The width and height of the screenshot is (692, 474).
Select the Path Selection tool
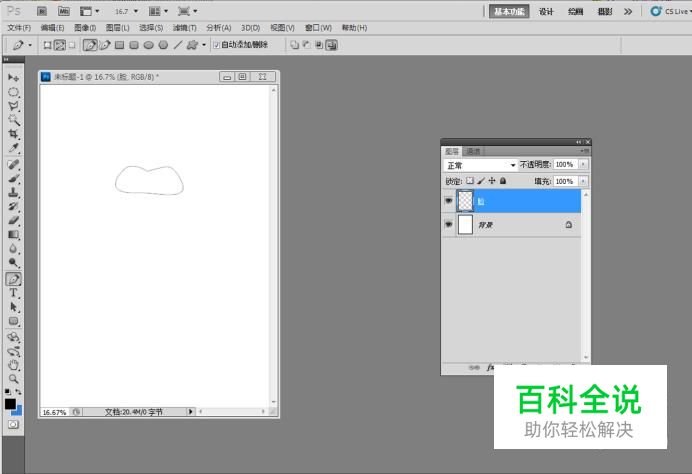13,307
